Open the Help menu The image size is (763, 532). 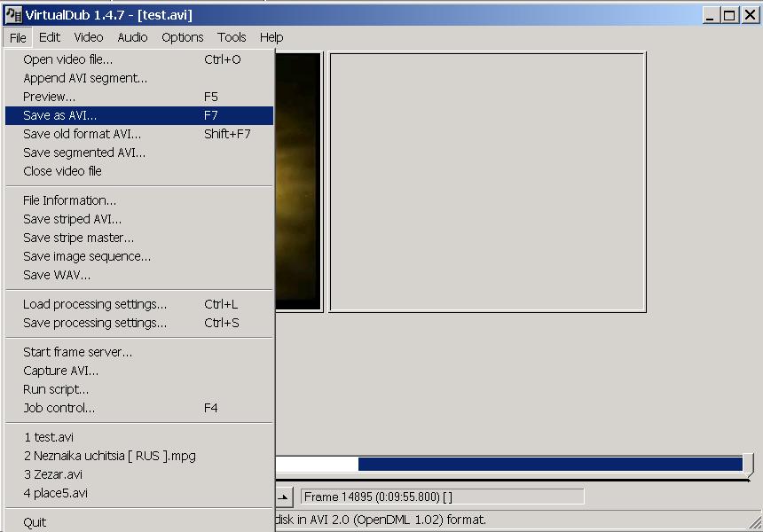(x=271, y=37)
